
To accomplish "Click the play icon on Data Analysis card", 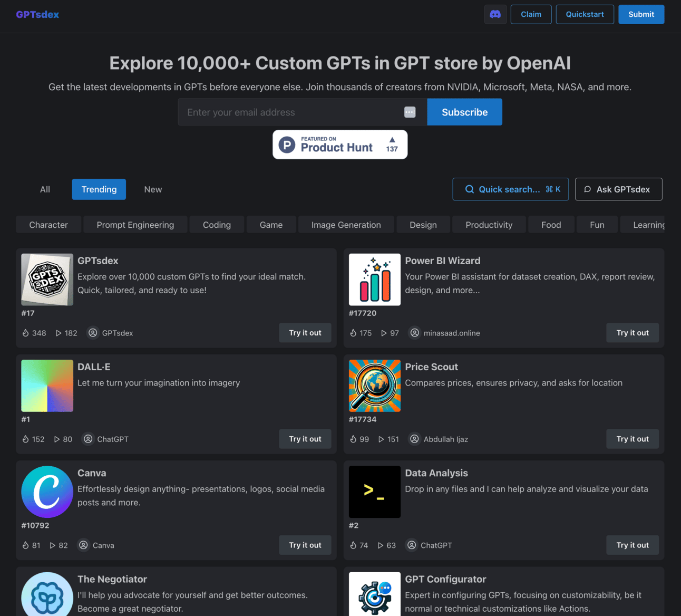I will [381, 545].
